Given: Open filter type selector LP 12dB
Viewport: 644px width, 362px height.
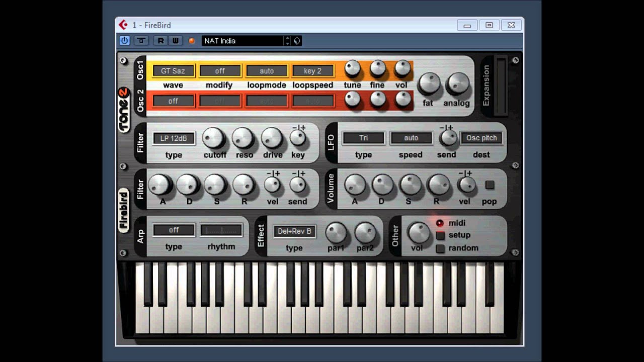Looking at the screenshot, I should pyautogui.click(x=174, y=138).
